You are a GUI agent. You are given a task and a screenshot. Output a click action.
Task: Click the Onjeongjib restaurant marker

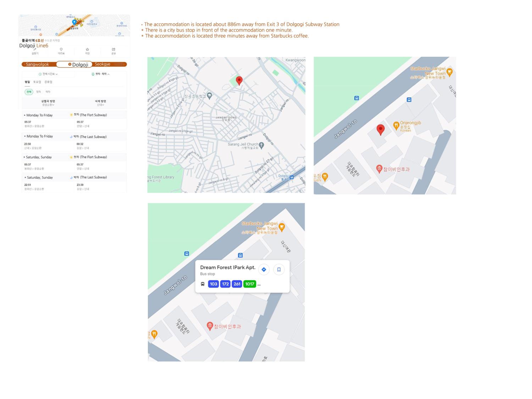click(396, 126)
